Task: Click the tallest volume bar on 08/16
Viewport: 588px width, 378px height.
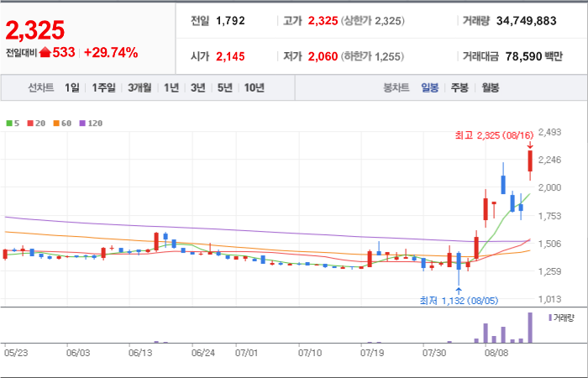Action: click(x=530, y=328)
